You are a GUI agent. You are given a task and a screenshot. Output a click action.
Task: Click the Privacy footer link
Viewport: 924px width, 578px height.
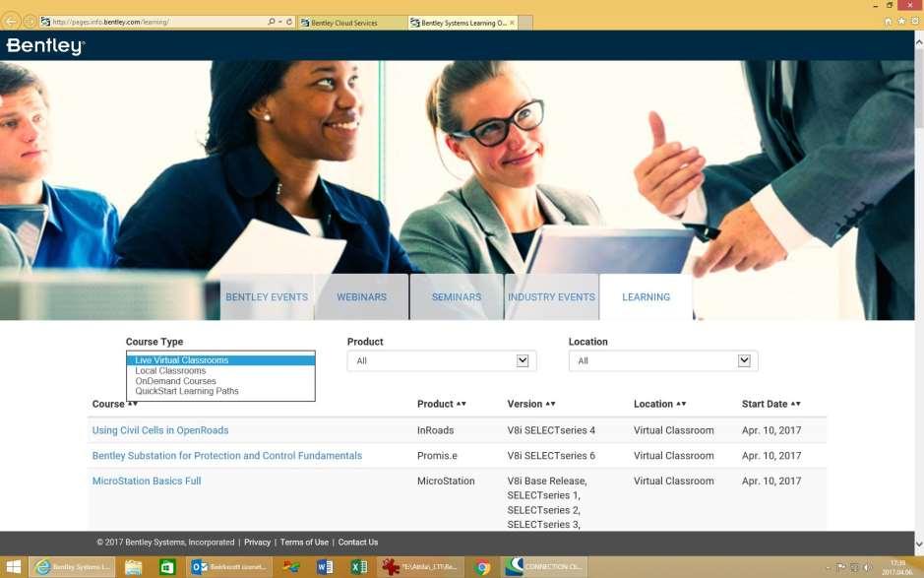pos(257,542)
